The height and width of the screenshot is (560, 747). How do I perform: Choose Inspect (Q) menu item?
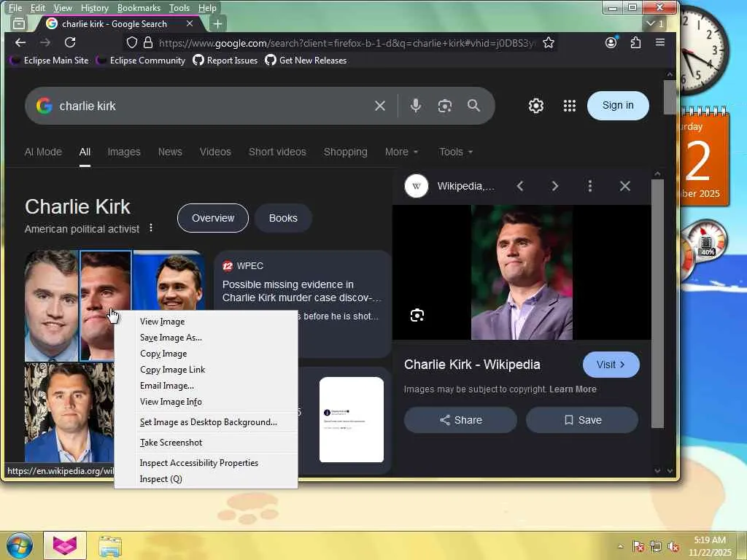point(206,479)
